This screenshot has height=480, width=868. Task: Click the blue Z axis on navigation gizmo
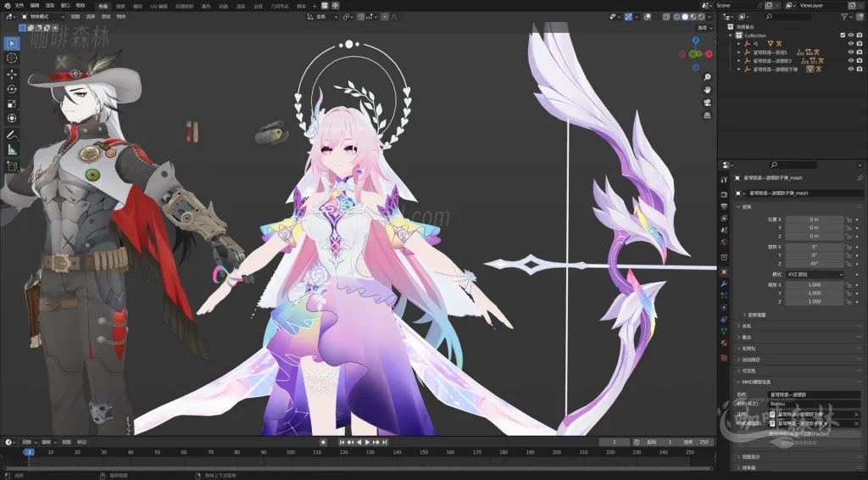pyautogui.click(x=696, y=41)
